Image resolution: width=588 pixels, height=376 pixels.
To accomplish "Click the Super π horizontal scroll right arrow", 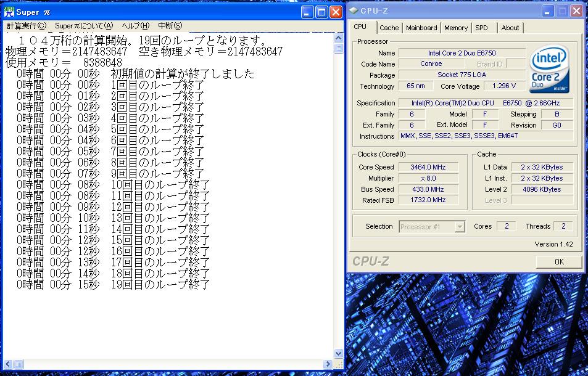I will [328, 364].
